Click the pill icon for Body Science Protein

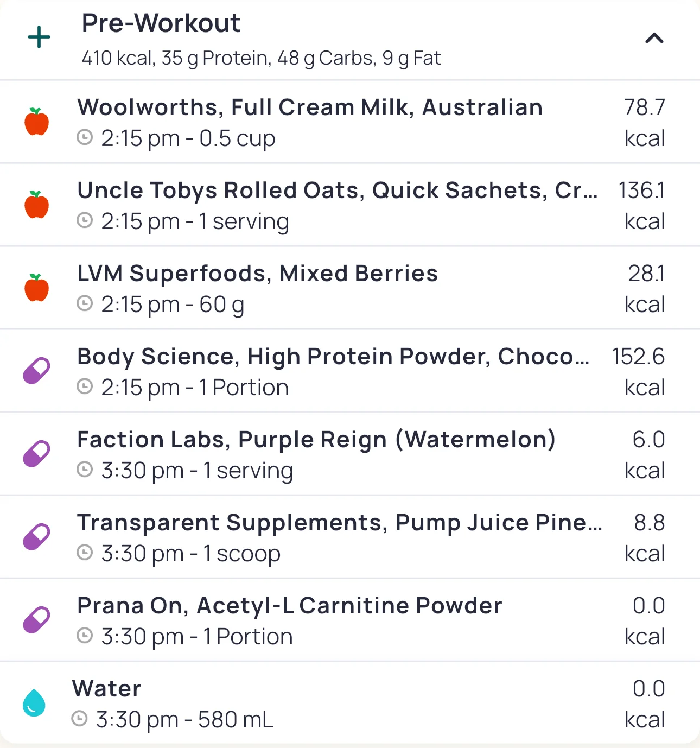pyautogui.click(x=37, y=371)
